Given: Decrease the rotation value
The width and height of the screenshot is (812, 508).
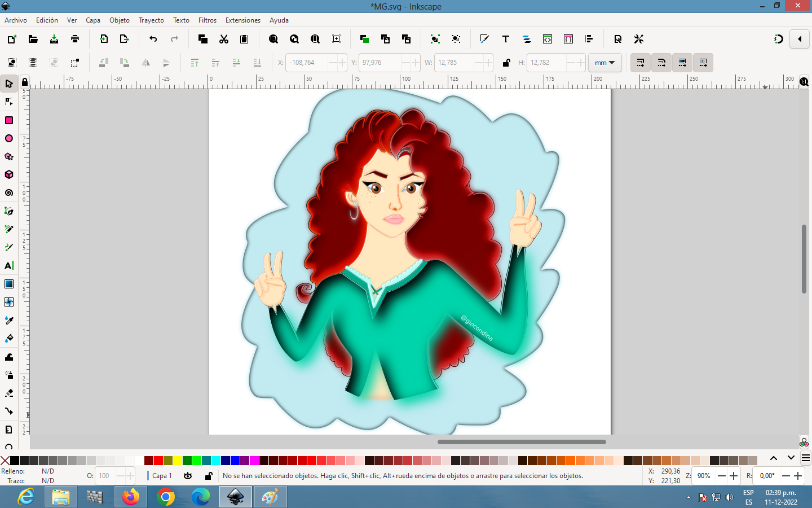Looking at the screenshot, I should pyautogui.click(x=786, y=476).
